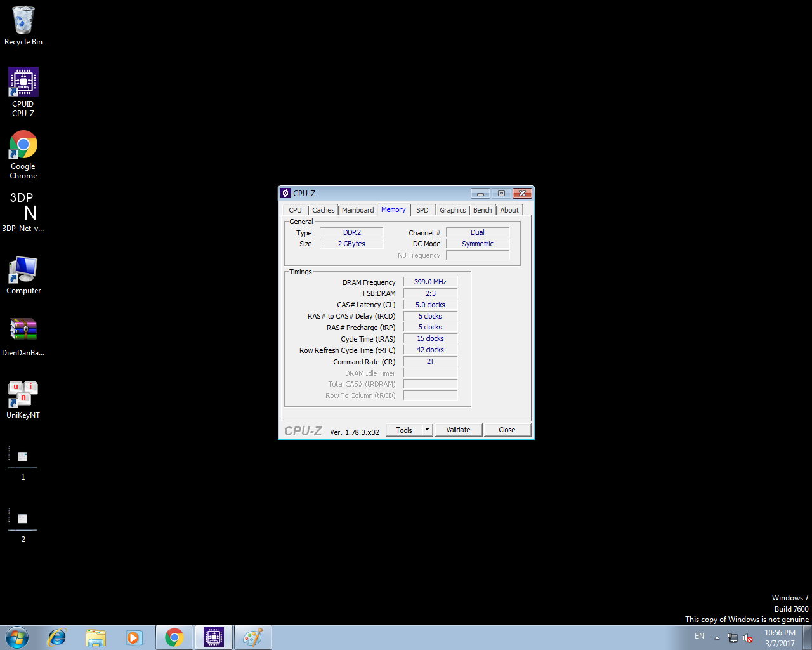Screen dimensions: 812x650
Task: Select the Memory tab
Action: click(x=393, y=209)
